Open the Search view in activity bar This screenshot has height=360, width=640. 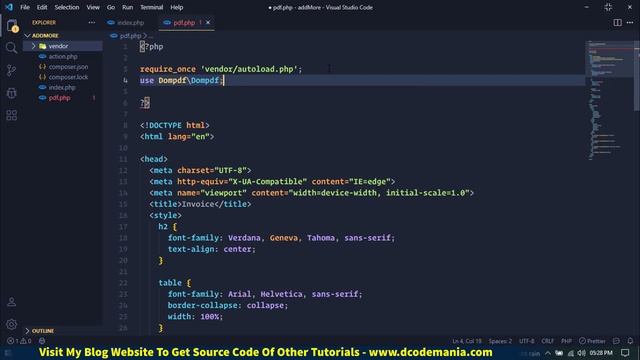(x=11, y=48)
